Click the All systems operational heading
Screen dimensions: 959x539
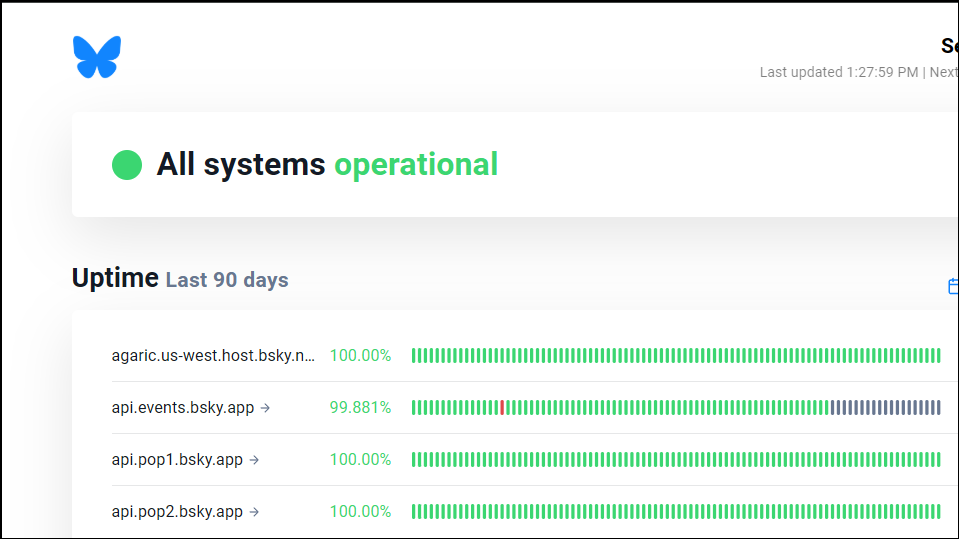tap(327, 165)
